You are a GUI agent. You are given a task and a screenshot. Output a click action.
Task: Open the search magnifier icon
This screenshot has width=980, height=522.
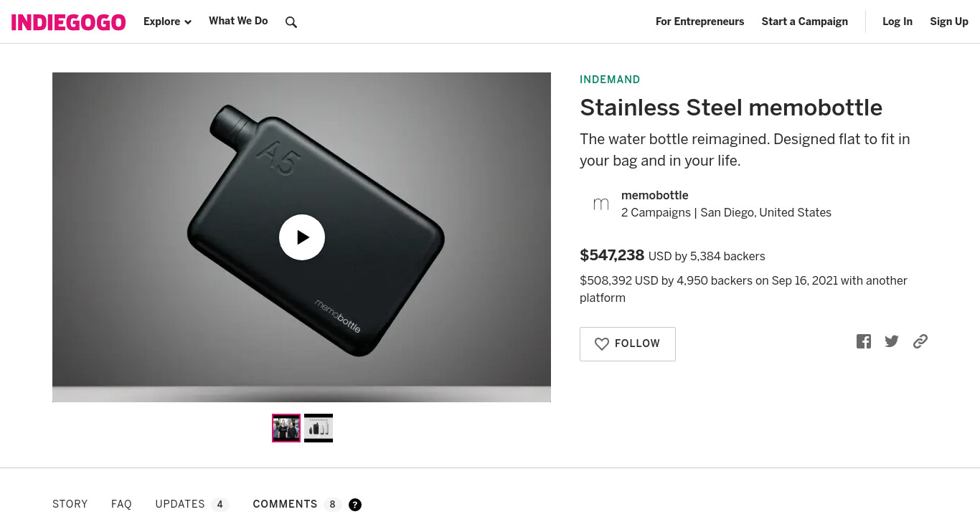tap(291, 22)
